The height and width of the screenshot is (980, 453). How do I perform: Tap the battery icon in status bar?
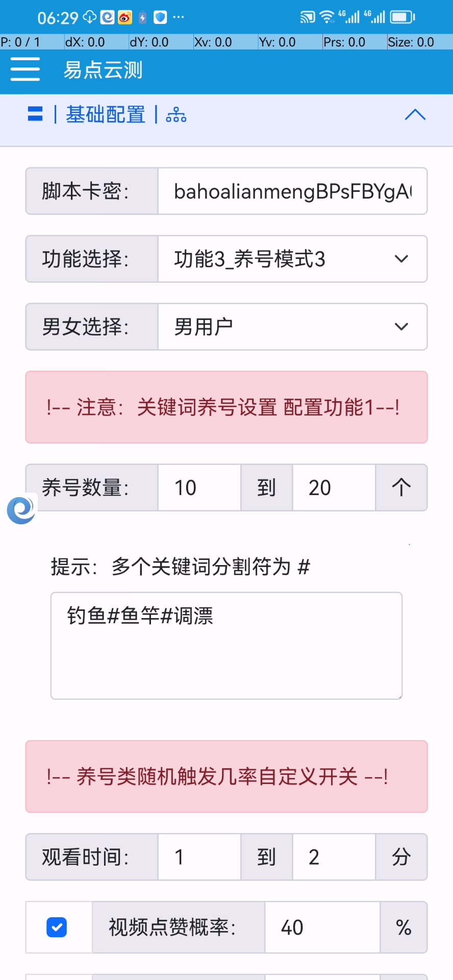pos(402,18)
